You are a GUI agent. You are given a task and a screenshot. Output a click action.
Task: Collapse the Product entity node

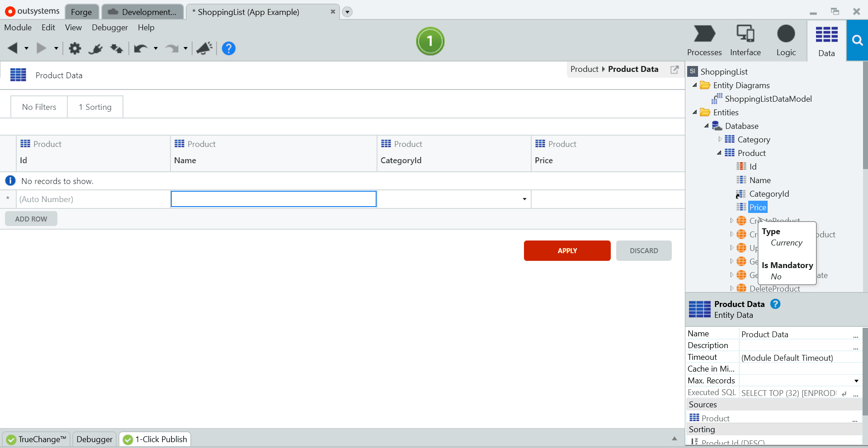[x=719, y=153]
